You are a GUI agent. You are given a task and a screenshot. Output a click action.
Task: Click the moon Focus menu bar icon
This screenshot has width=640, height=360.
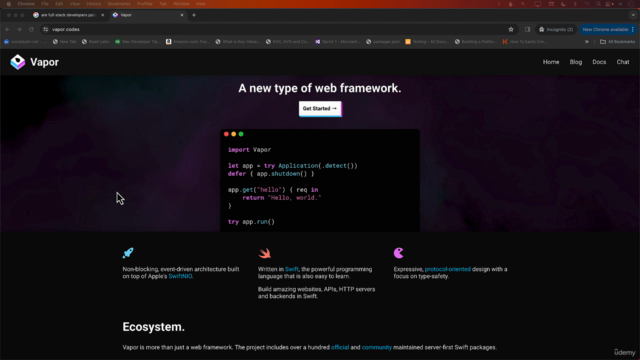click(x=563, y=4)
